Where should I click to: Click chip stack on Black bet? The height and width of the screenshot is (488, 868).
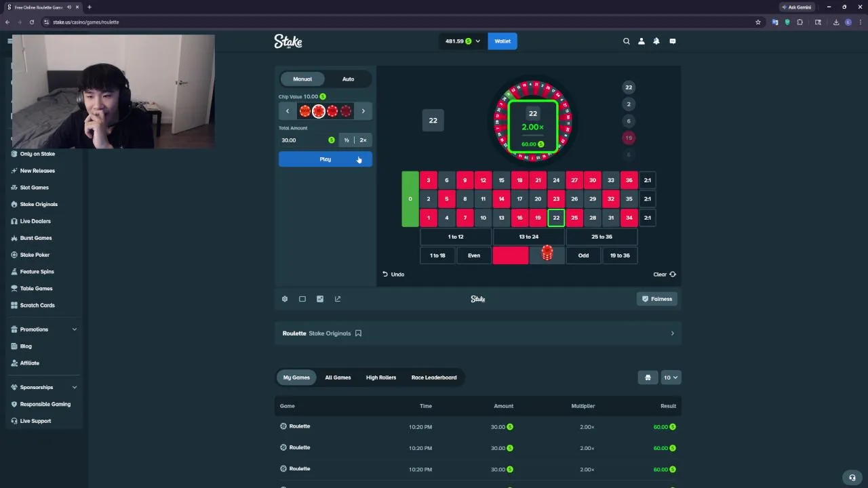click(x=547, y=254)
